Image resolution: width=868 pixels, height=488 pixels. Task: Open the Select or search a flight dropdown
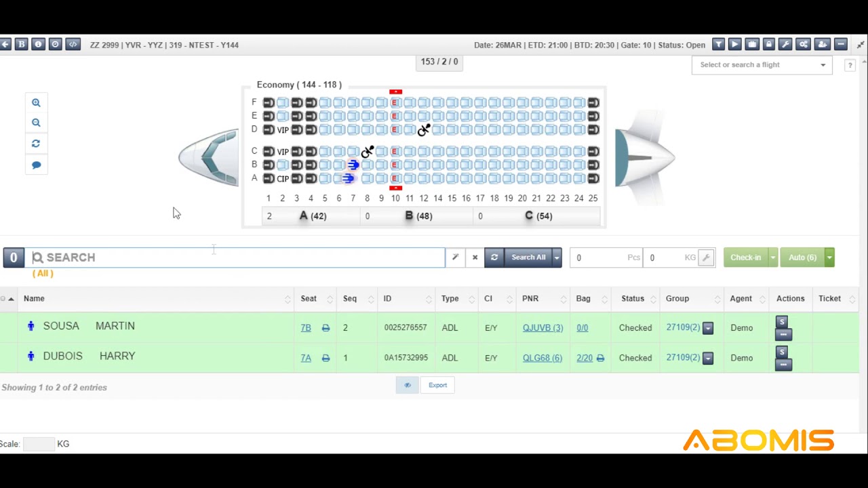pos(762,65)
